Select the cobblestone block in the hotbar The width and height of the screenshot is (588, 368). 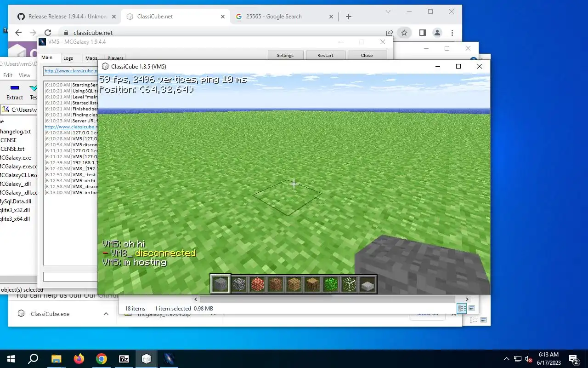tap(239, 284)
